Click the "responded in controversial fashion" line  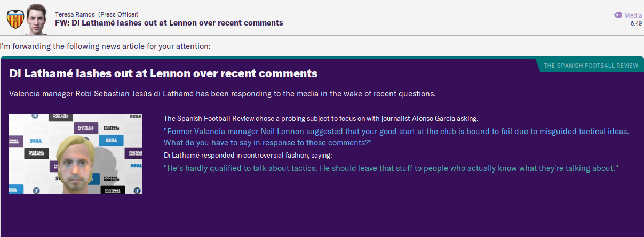point(248,156)
